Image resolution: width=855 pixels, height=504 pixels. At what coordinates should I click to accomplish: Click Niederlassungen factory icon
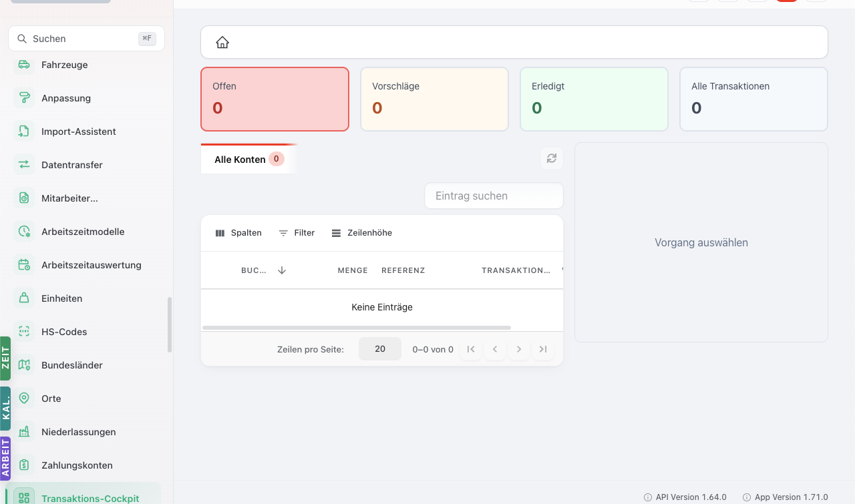tap(24, 432)
